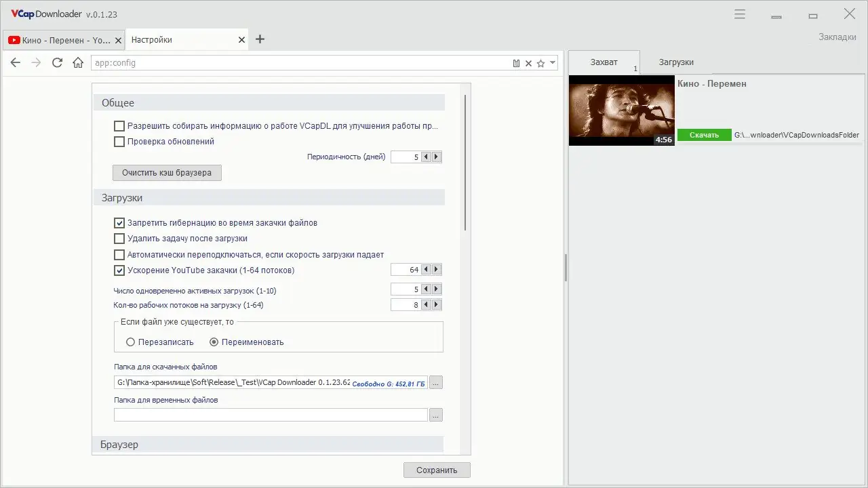This screenshot has height=488, width=868.
Task: Open the hamburger menu in title bar
Action: click(x=740, y=14)
